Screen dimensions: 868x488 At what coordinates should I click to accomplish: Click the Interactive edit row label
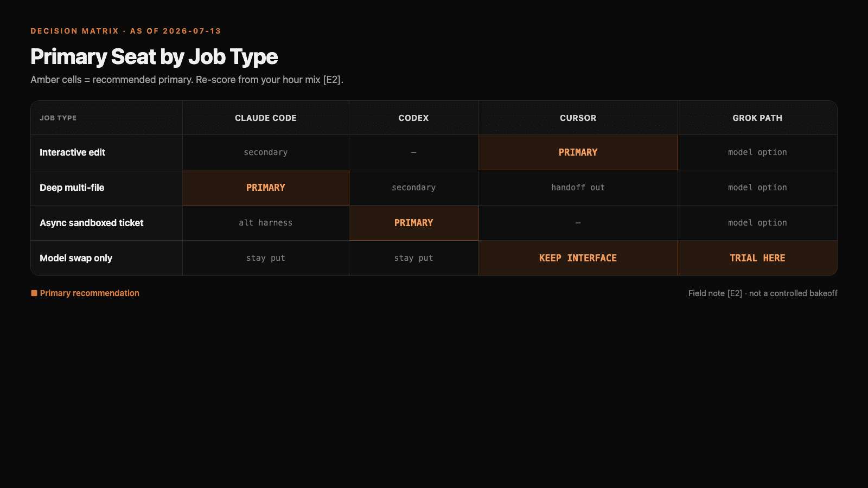(x=73, y=152)
